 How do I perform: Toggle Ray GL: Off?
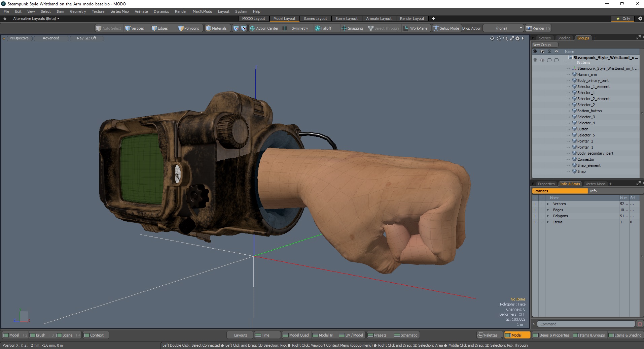pyautogui.click(x=87, y=38)
